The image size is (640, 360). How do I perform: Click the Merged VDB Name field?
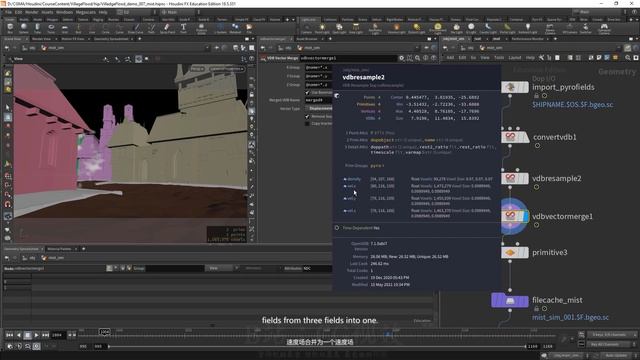(319, 100)
